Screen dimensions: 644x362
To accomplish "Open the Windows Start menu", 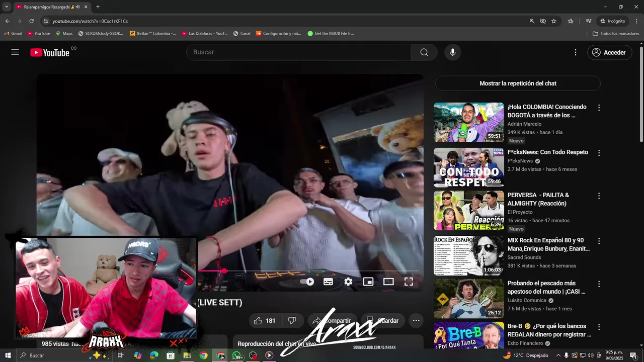I will [x=8, y=355].
